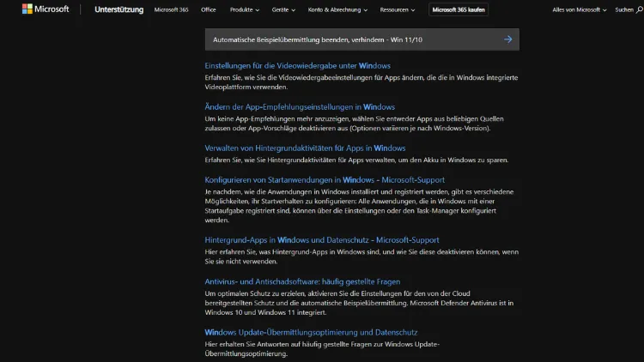Open the Office menu item
This screenshot has width=644, height=362.
(209, 9)
